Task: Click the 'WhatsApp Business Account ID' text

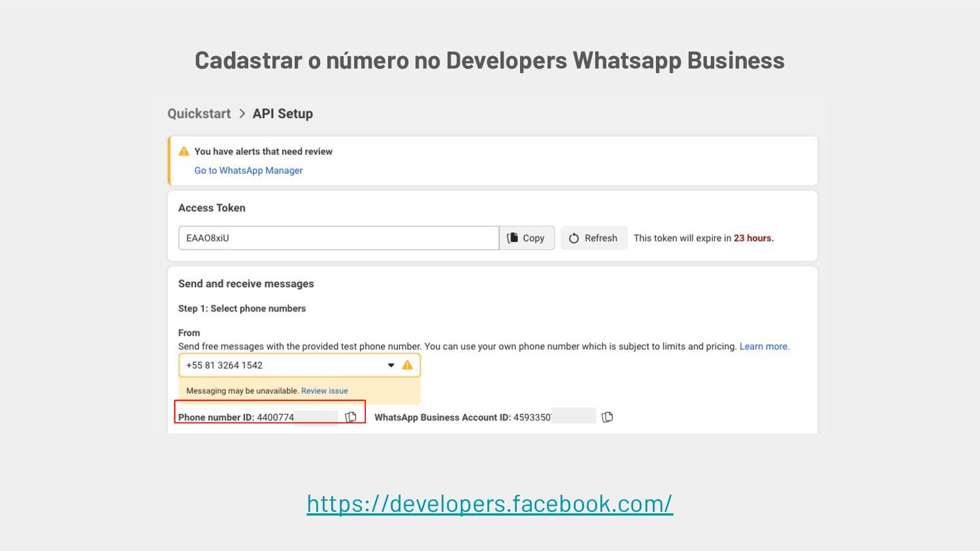Action: pos(442,417)
